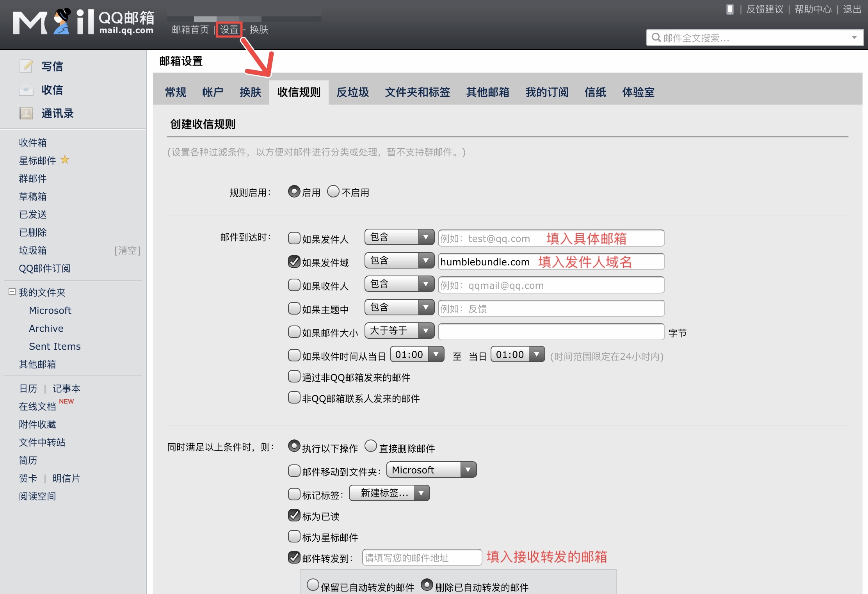Open the 通讯录 contacts panel

point(58,113)
